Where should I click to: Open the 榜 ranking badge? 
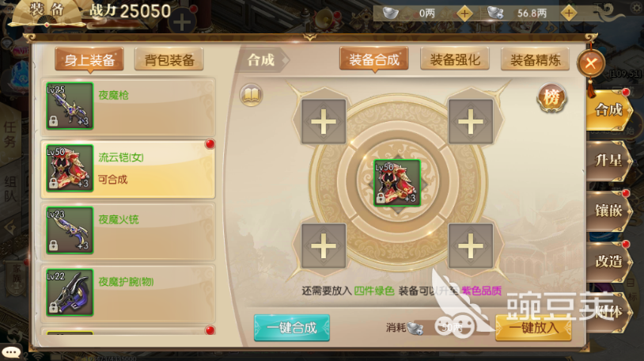tap(551, 98)
